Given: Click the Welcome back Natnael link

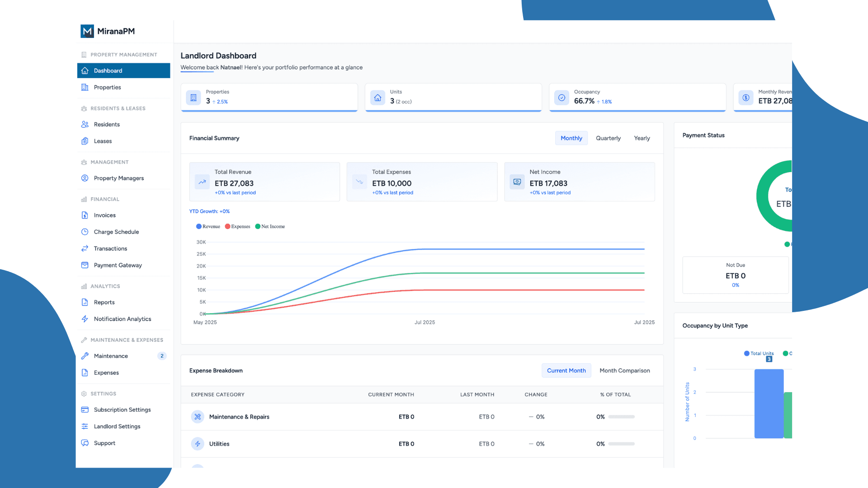Looking at the screenshot, I should pyautogui.click(x=198, y=67).
